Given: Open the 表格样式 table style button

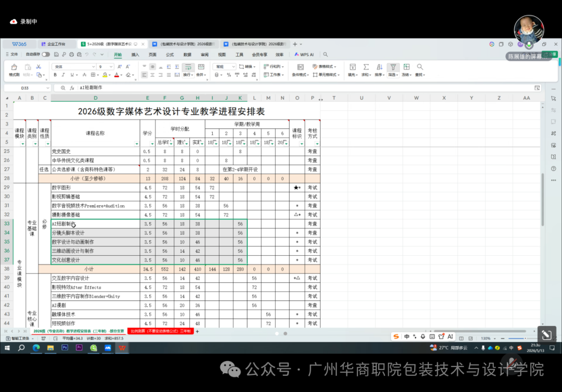Looking at the screenshot, I should 324,67.
